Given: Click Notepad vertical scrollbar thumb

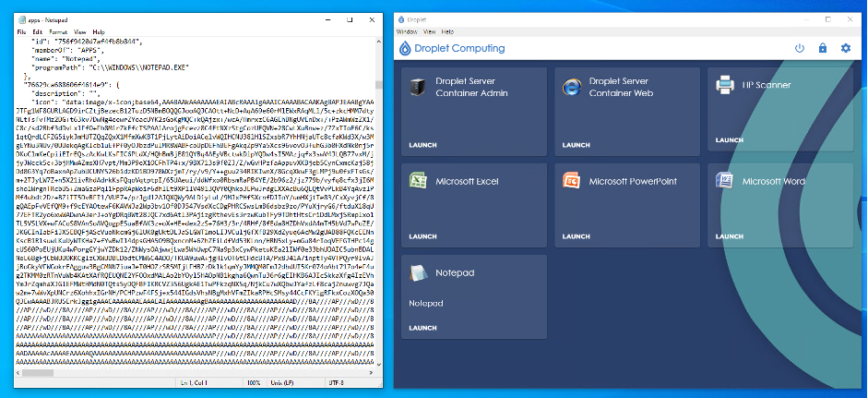Looking at the screenshot, I should pyautogui.click(x=378, y=85).
